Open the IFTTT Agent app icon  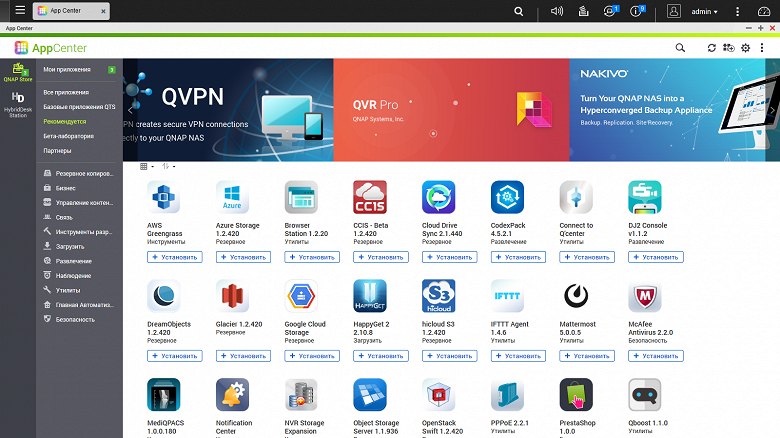507,296
